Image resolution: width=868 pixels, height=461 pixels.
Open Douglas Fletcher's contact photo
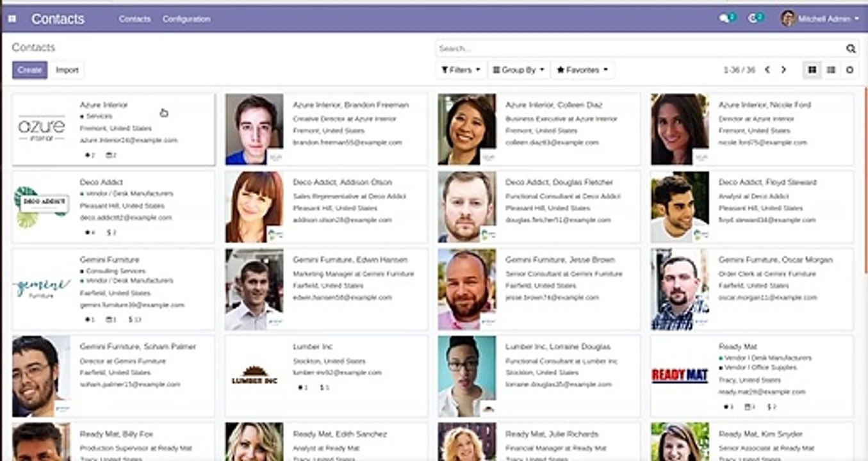coord(467,207)
